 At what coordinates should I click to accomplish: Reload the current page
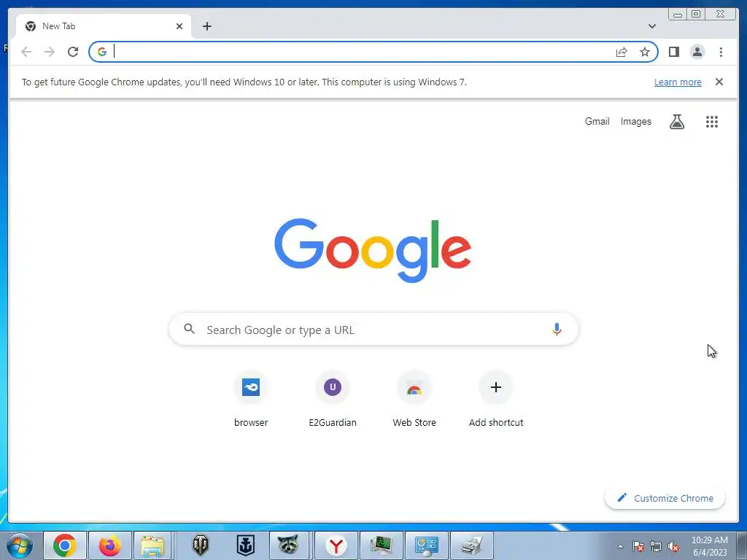pos(73,52)
